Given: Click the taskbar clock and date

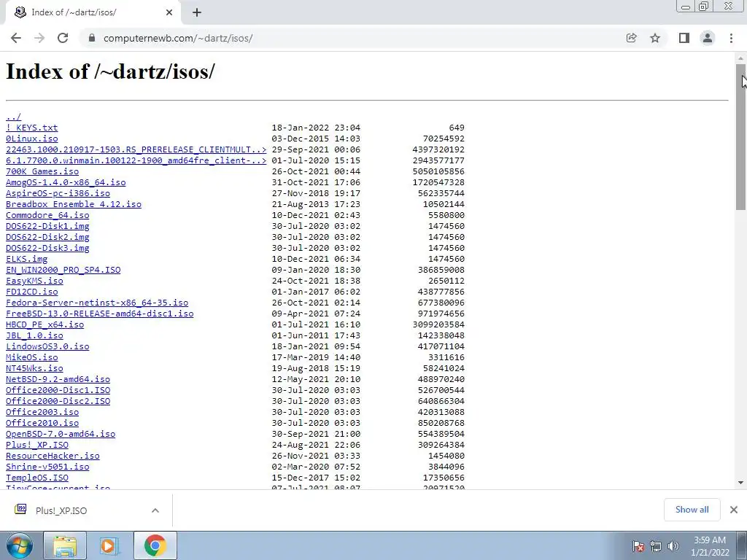Looking at the screenshot, I should [x=710, y=546].
